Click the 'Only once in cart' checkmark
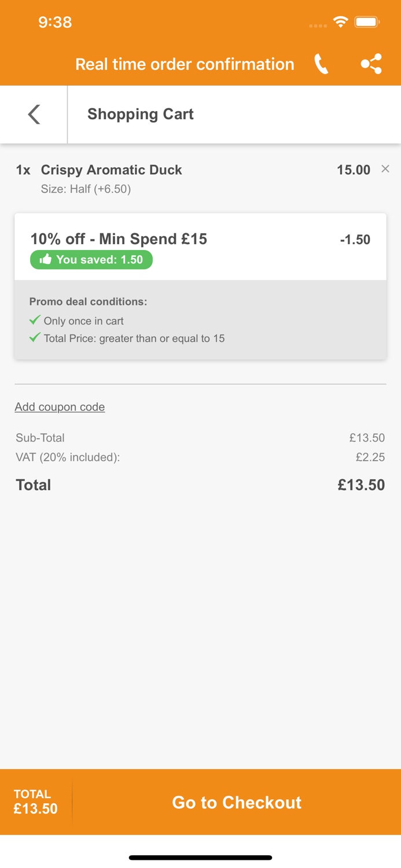 pyautogui.click(x=35, y=320)
